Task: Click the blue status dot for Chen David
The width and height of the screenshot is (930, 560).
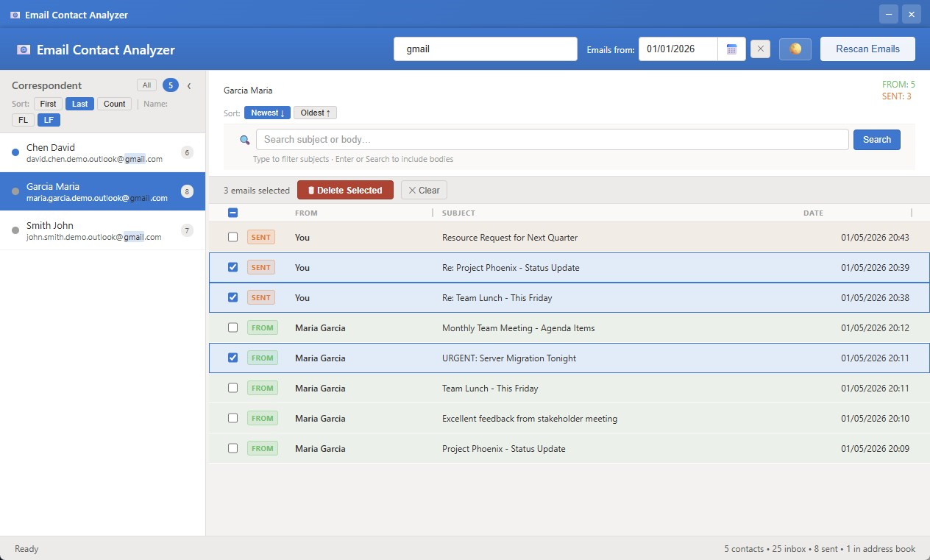Action: click(15, 152)
